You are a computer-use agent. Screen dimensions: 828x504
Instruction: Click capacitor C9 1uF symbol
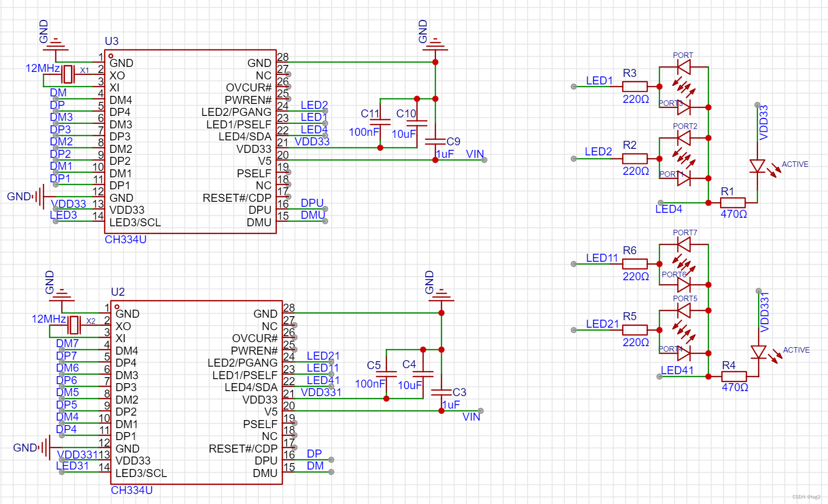click(x=435, y=141)
